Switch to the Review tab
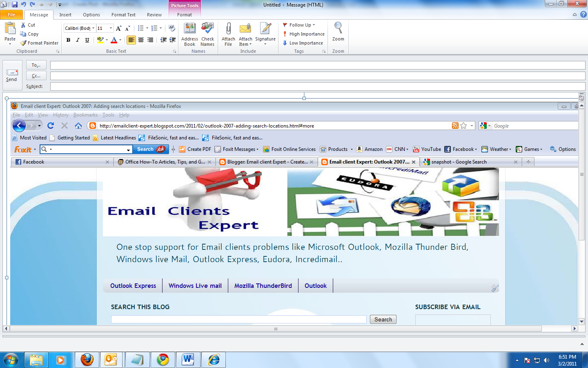This screenshot has height=368, width=588. tap(154, 15)
